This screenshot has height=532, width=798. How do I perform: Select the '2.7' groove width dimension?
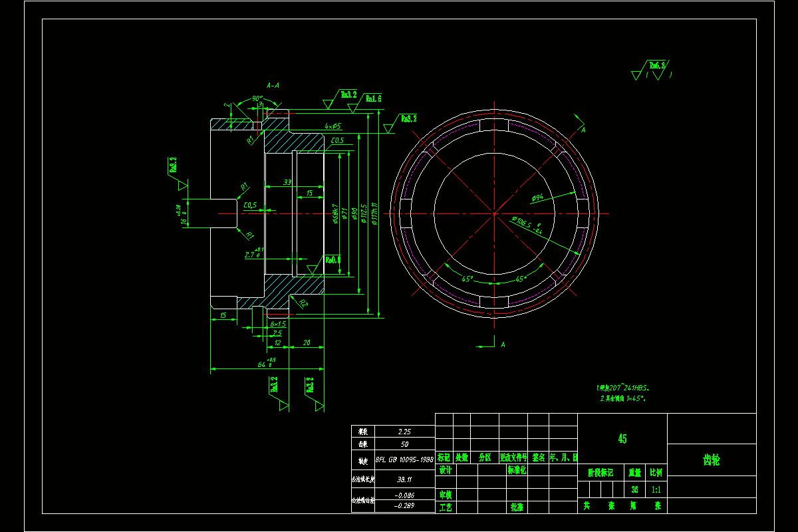[x=254, y=254]
